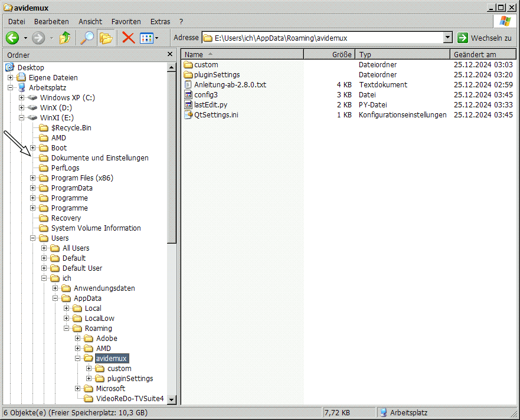Delete with the red X icon
This screenshot has height=420, width=520.
tap(128, 38)
